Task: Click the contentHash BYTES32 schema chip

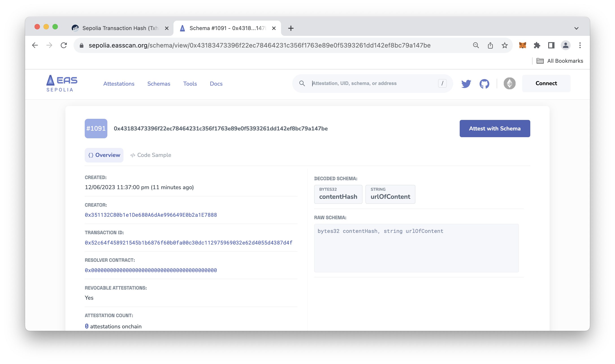Action: point(338,194)
